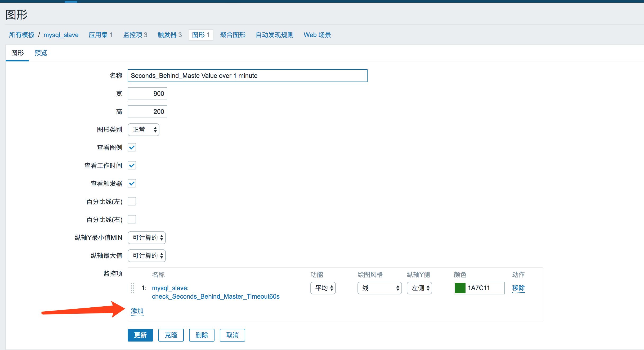Click the 名称 text input field
Screen dimensions: 644x350
pos(247,76)
